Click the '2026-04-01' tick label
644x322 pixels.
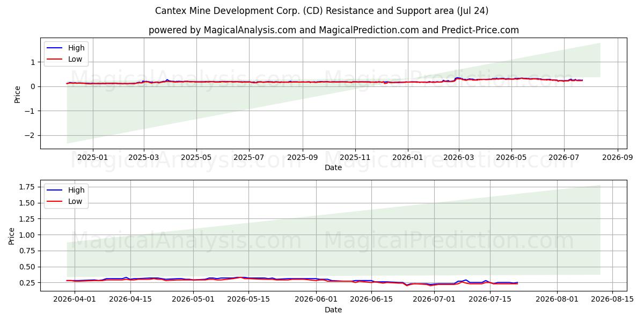click(74, 299)
